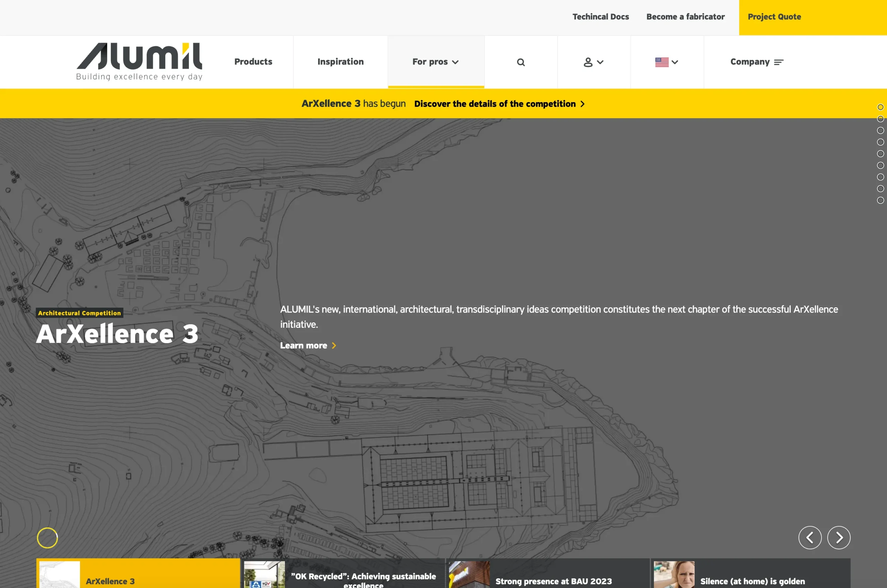The width and height of the screenshot is (887, 588).
Task: Go to Techincal Docs
Action: tap(600, 17)
